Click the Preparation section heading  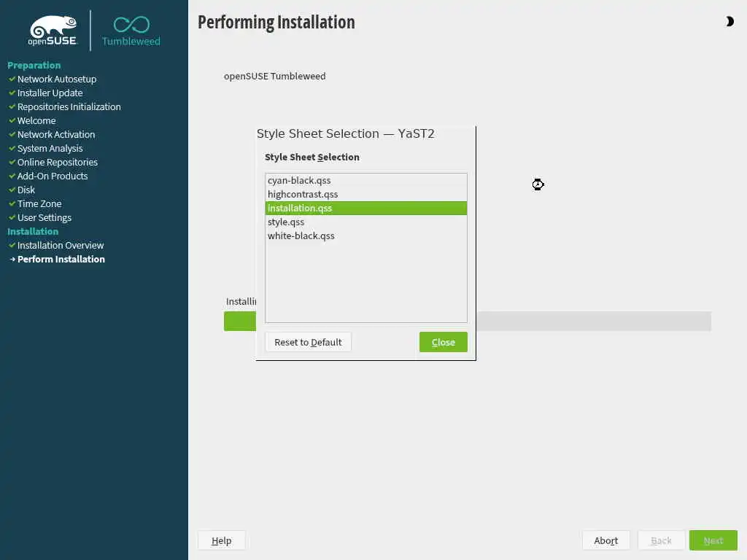tap(34, 65)
